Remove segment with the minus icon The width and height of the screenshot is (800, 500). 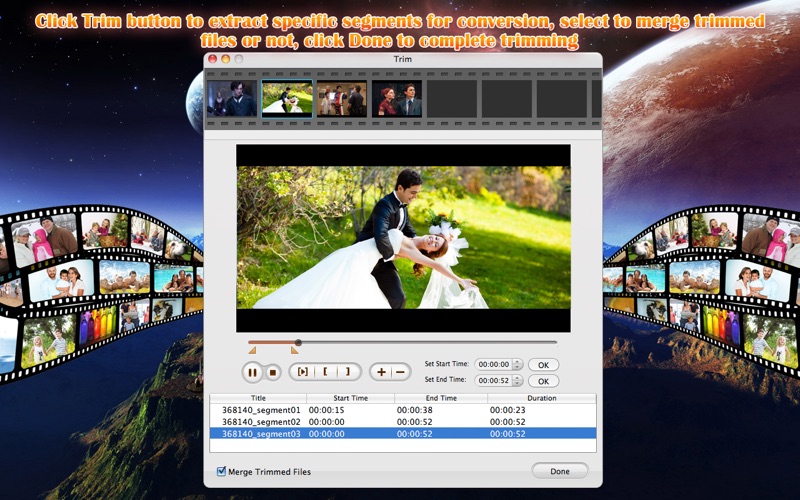(401, 372)
